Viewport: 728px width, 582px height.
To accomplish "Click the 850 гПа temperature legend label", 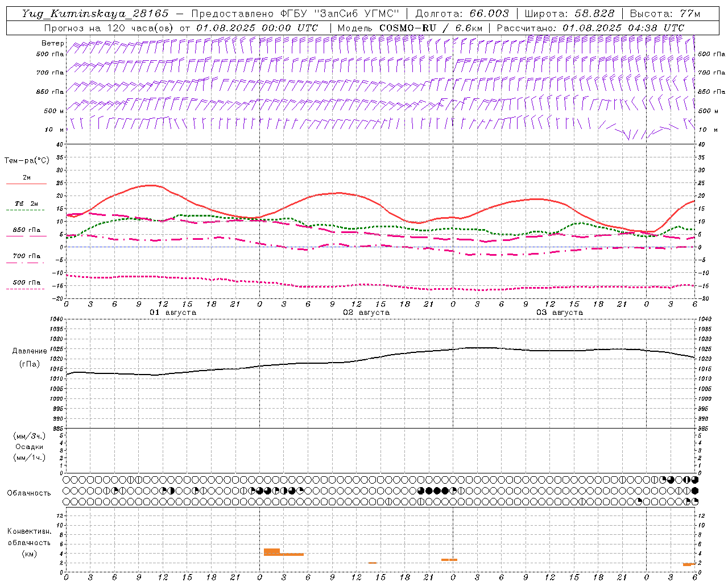I will click(27, 230).
